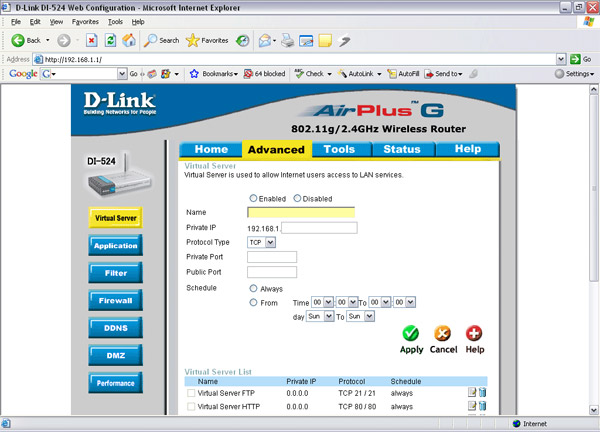Click the DMZ sidebar button
The width and height of the screenshot is (600, 432).
click(115, 355)
